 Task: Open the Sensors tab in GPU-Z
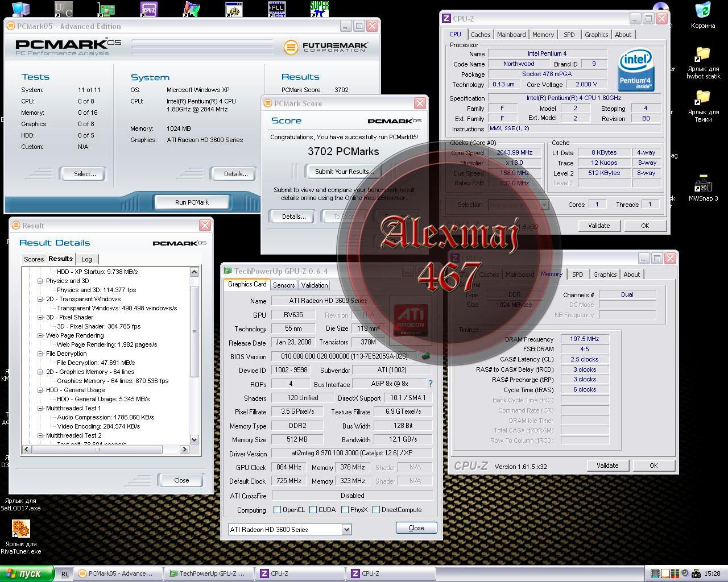(x=284, y=285)
